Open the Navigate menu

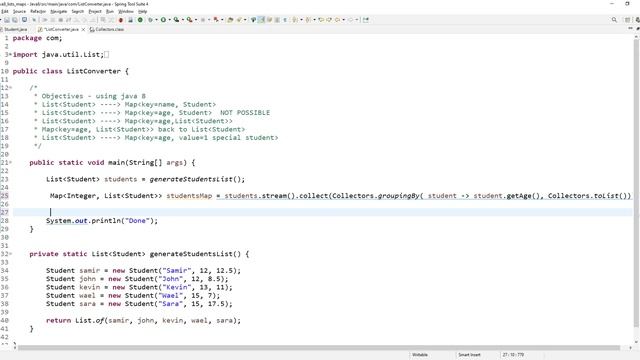[x=58, y=11]
